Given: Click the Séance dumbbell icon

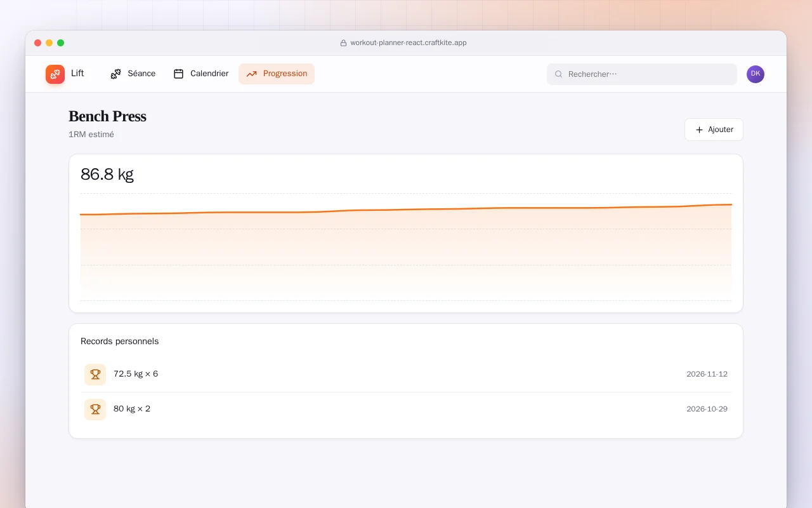Looking at the screenshot, I should (115, 74).
